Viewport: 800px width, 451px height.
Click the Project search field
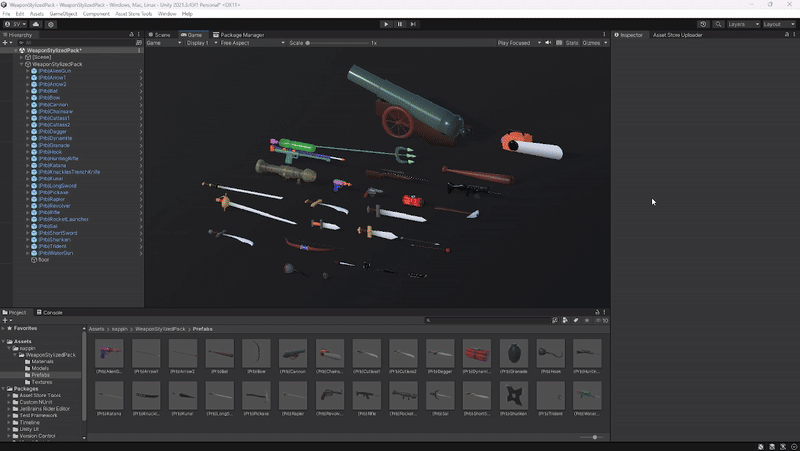pyautogui.click(x=487, y=320)
